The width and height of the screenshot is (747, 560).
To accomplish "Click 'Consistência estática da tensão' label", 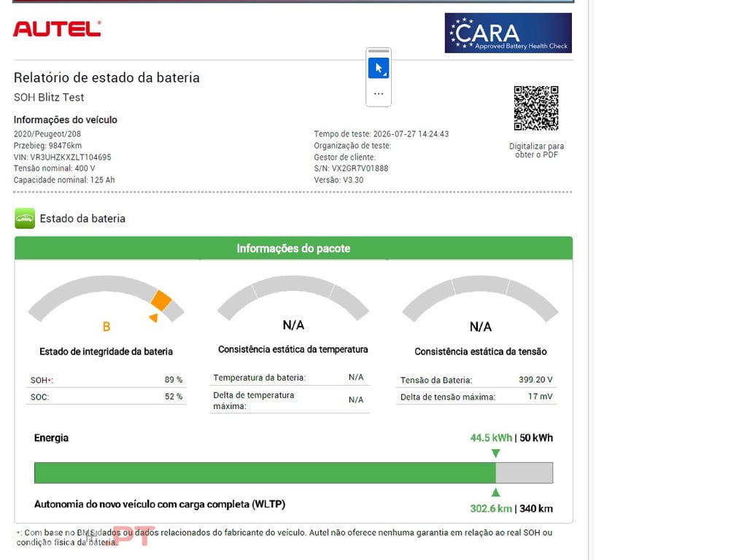I will coord(481,351).
